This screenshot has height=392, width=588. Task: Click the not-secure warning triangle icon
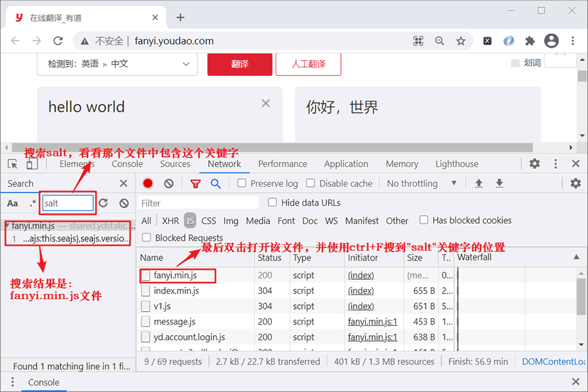click(x=85, y=41)
